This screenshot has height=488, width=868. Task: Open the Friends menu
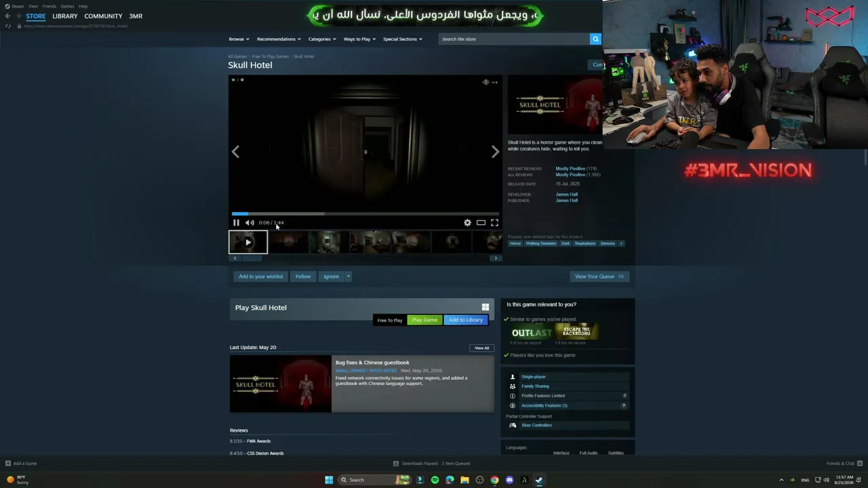tap(50, 6)
